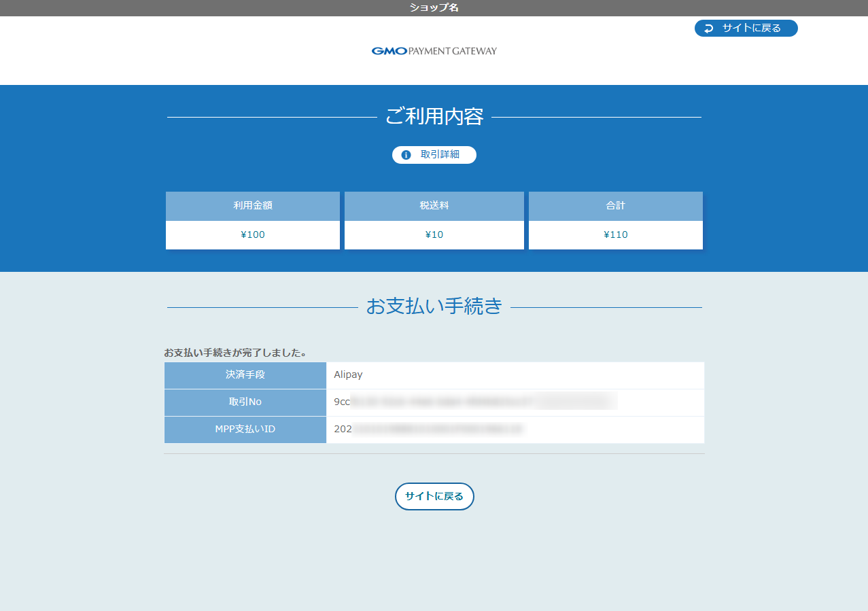Select the ¥100 amount cell
The height and width of the screenshot is (611, 868).
tap(252, 234)
